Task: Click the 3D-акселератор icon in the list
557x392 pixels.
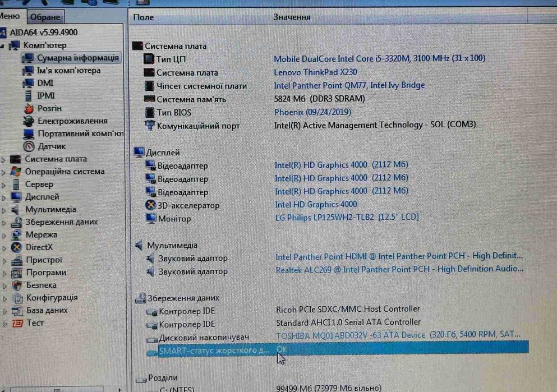Action: click(151, 205)
